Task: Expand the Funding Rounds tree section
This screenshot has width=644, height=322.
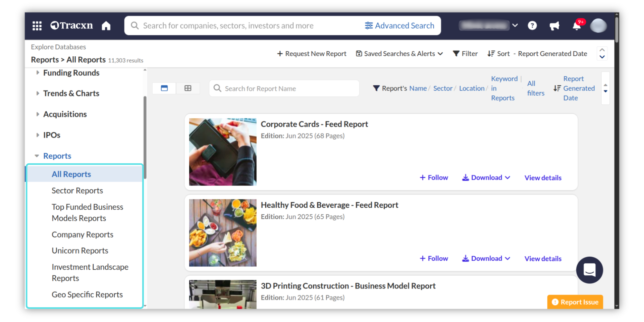Action: [38, 73]
